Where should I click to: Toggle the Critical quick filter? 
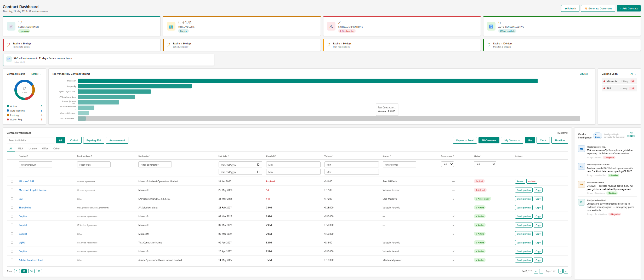[x=74, y=140]
